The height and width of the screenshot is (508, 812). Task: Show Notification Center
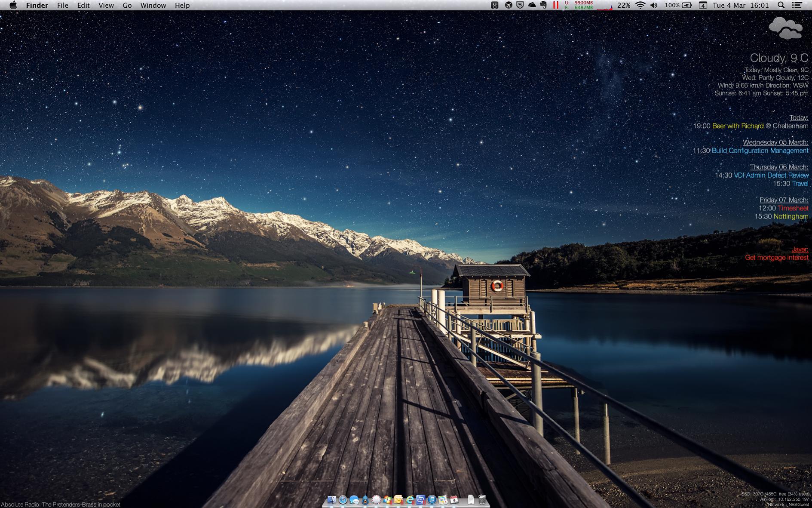coord(797,5)
